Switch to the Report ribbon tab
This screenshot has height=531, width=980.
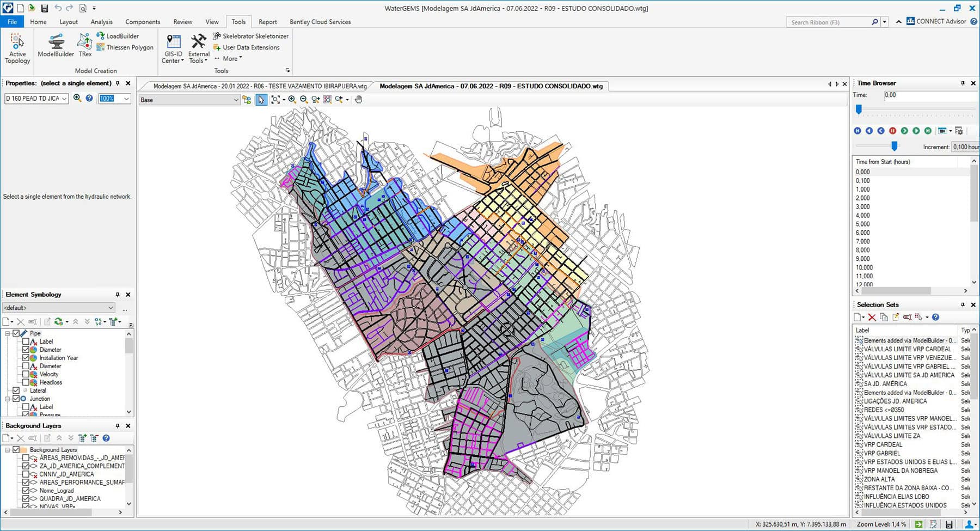(267, 22)
